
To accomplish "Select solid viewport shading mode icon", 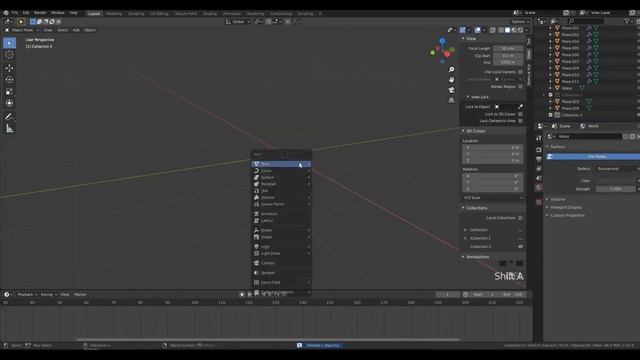I will coord(507,30).
